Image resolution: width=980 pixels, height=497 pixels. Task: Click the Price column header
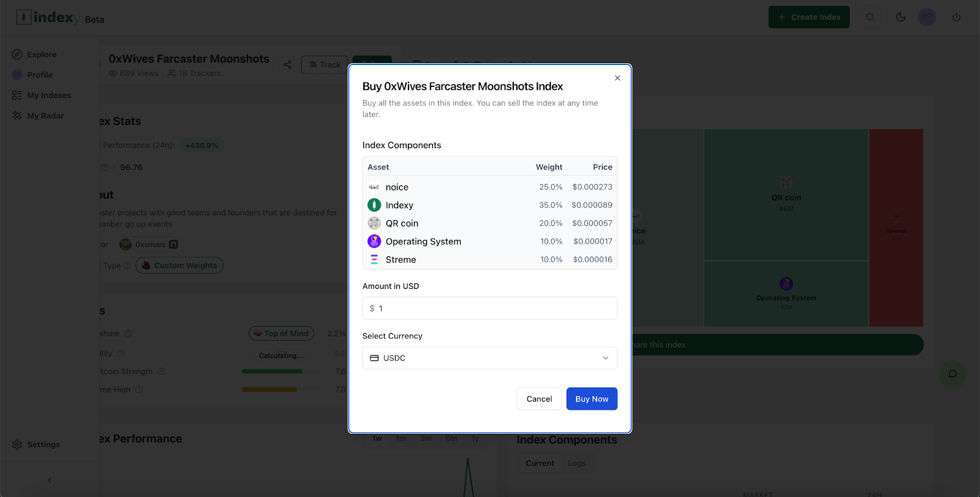coord(603,167)
